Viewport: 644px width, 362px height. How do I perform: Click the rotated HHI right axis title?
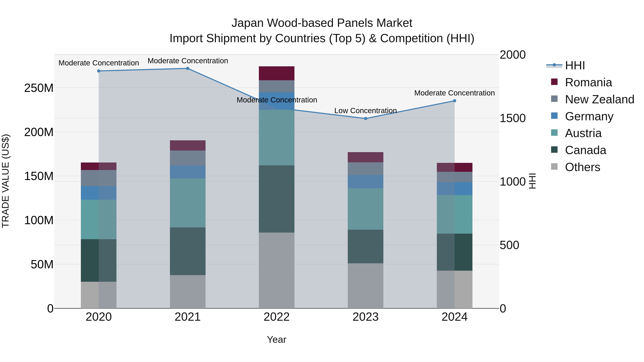(x=532, y=181)
